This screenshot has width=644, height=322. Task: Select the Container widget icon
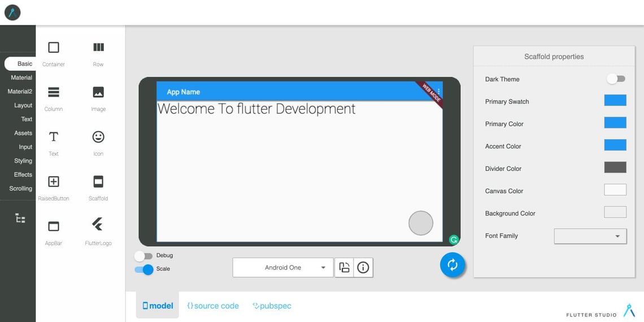click(x=54, y=47)
